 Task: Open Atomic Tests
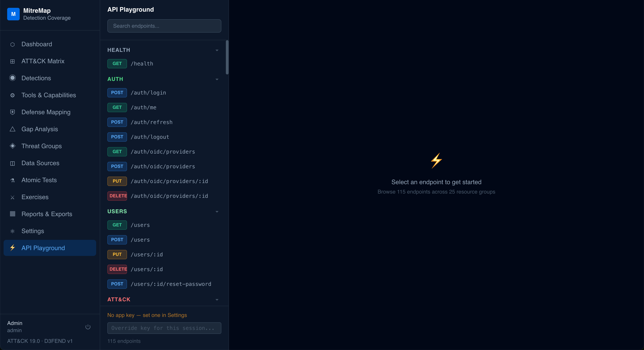coord(50,180)
